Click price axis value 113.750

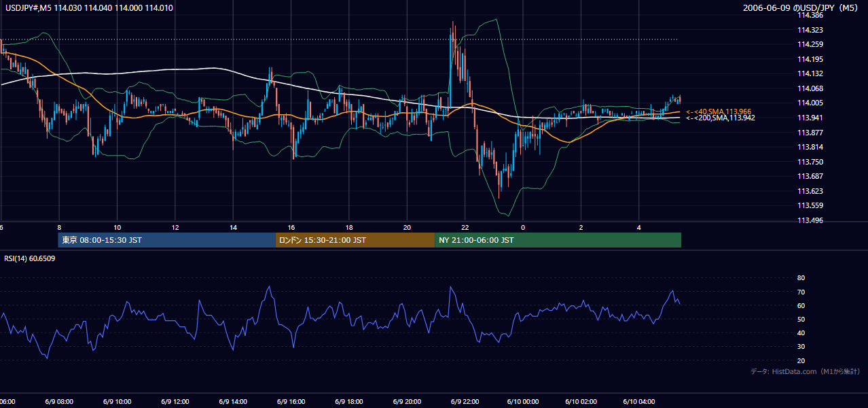(809, 162)
